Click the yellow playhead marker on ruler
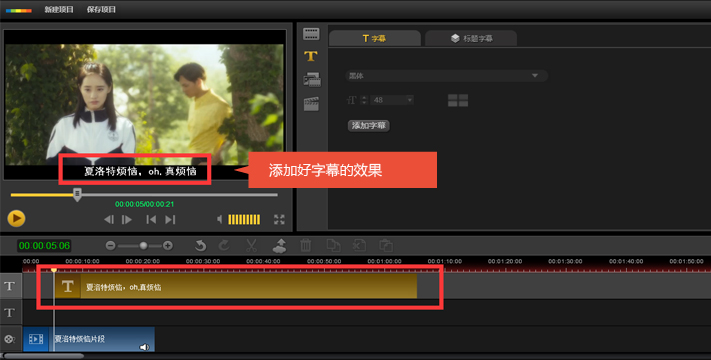 pos(54,270)
